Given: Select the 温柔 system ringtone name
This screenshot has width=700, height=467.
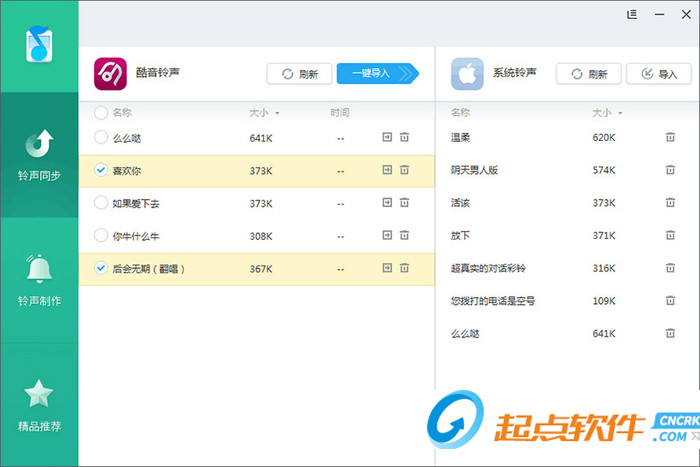Looking at the screenshot, I should [x=460, y=138].
